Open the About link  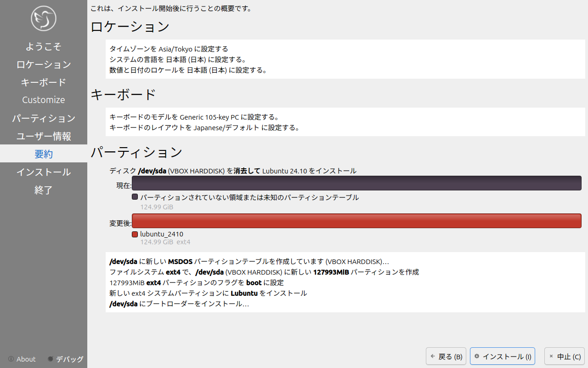click(x=22, y=359)
